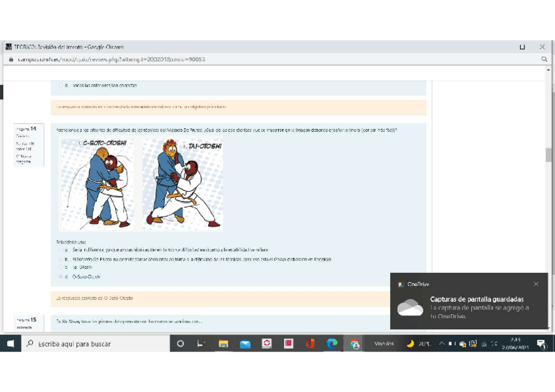Select option c 'Tai-Otoshi' radio button
The image size is (555, 392).
pyautogui.click(x=60, y=267)
